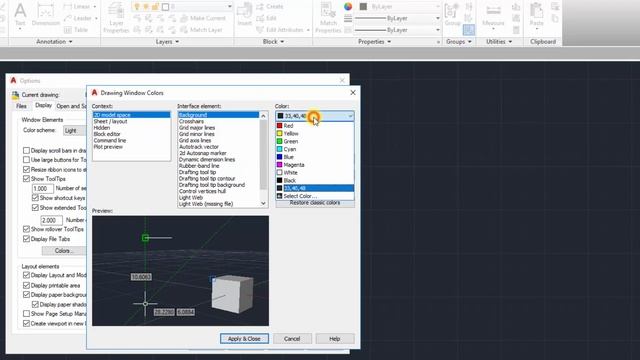Click the color wheel icon in Properties panel
Image resolution: width=640 pixels, height=360 pixels.
click(x=348, y=7)
